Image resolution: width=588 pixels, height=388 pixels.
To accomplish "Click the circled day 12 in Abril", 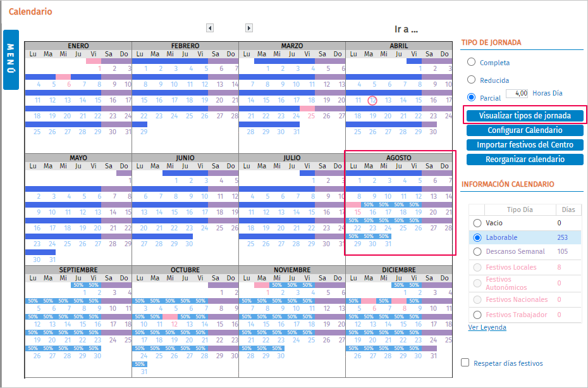I will (373, 101).
